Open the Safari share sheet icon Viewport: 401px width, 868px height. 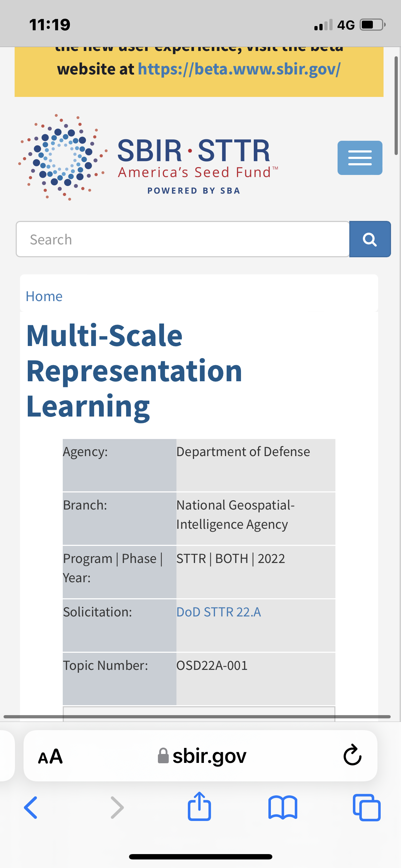(199, 806)
